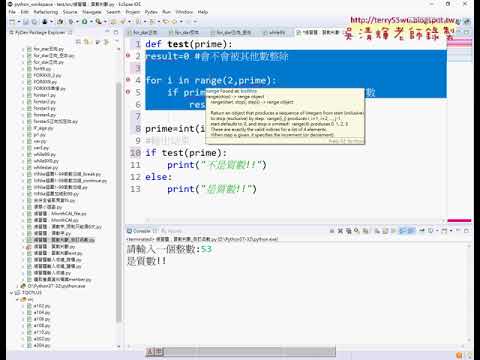480x360 pixels.
Task: Click the green Run toolbar button
Action: (x=84, y=22)
